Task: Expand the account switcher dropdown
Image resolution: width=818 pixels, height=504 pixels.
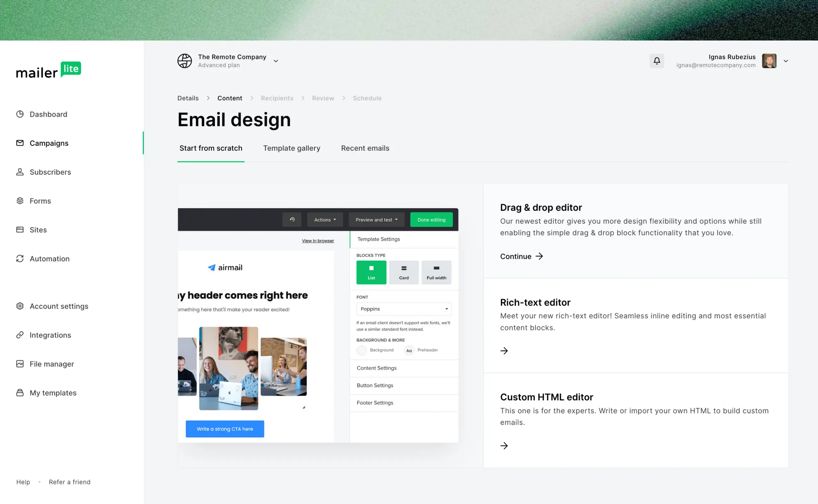Action: (276, 61)
